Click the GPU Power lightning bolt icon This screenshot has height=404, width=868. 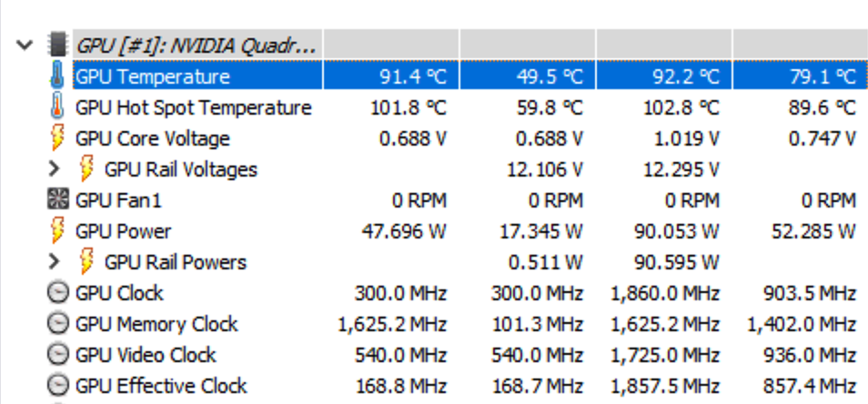[x=58, y=231]
